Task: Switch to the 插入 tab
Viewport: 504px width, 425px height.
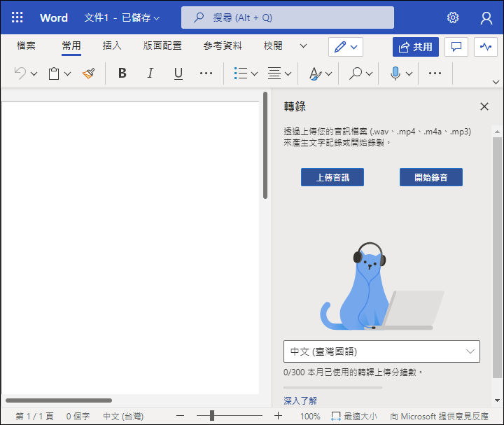Action: tap(112, 46)
